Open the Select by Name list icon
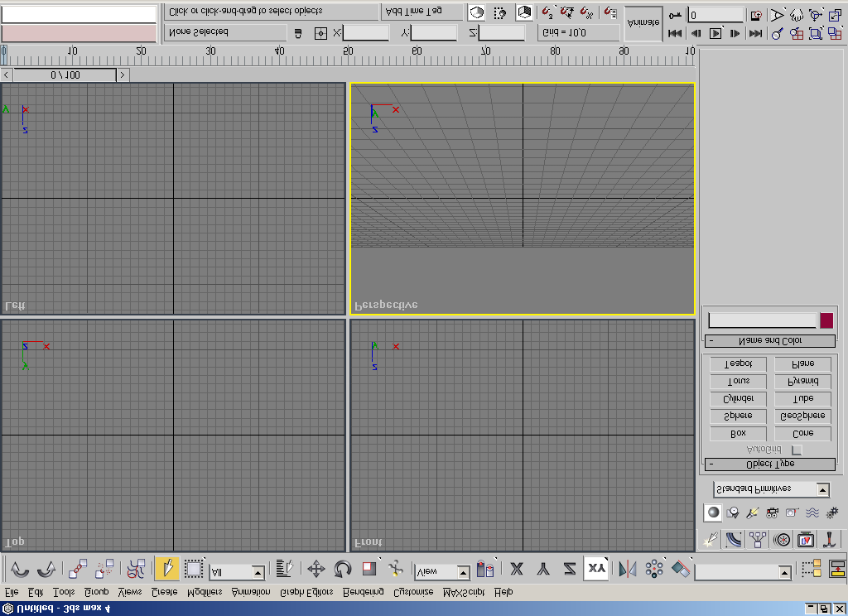The width and height of the screenshot is (848, 616). (x=285, y=569)
